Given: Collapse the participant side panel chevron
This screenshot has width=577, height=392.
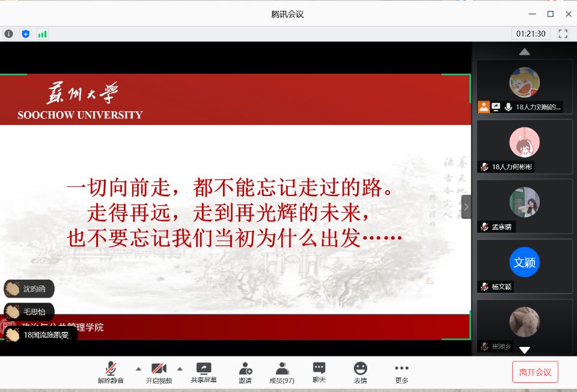Looking at the screenshot, I should pyautogui.click(x=466, y=206).
